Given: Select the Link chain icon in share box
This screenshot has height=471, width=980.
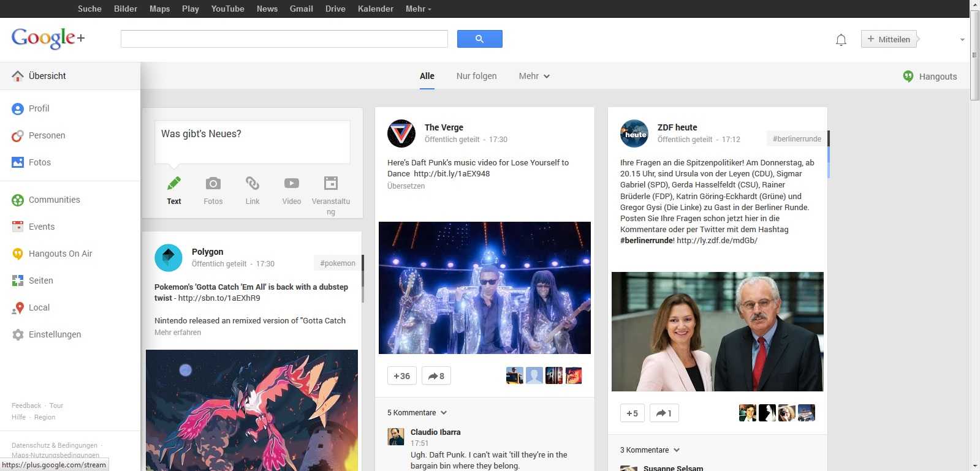Looking at the screenshot, I should pyautogui.click(x=253, y=183).
